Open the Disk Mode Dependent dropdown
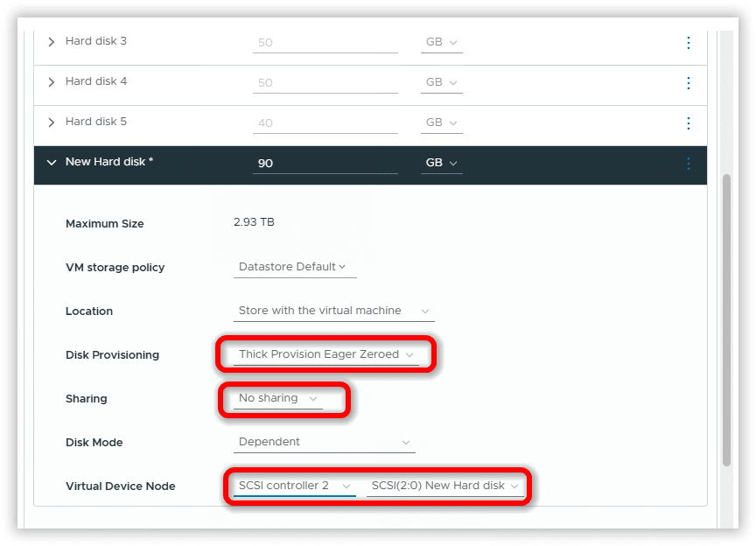This screenshot has width=756, height=546. click(324, 443)
